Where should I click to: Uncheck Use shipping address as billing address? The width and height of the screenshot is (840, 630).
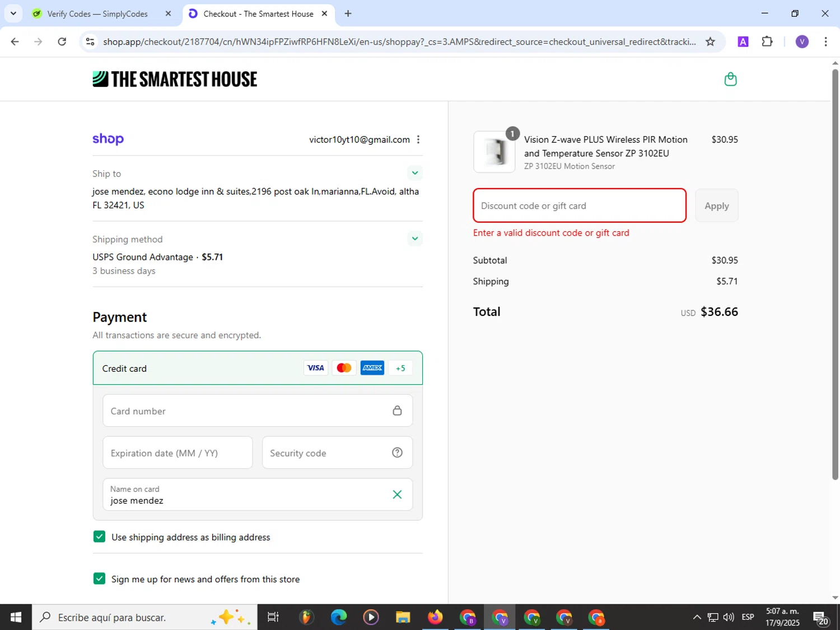[x=99, y=536]
